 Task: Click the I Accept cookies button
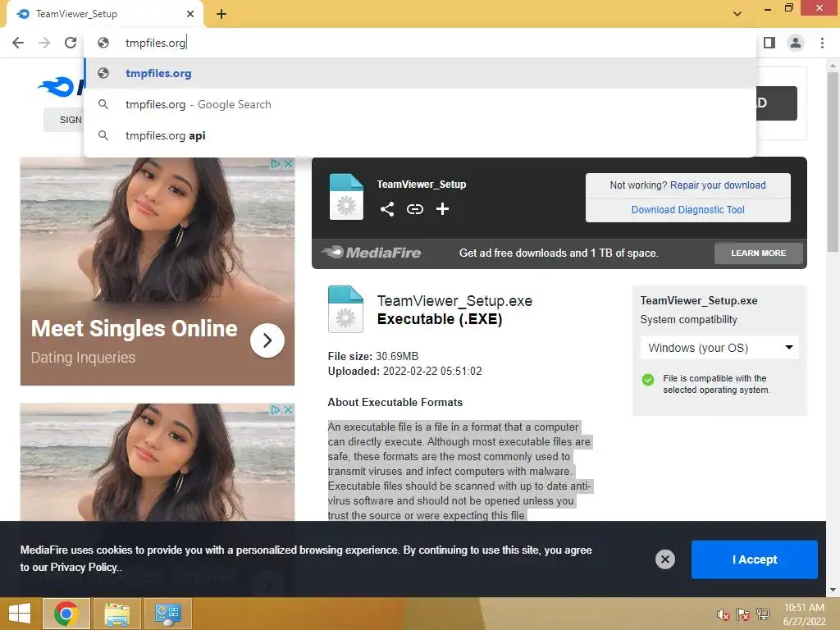tap(755, 559)
